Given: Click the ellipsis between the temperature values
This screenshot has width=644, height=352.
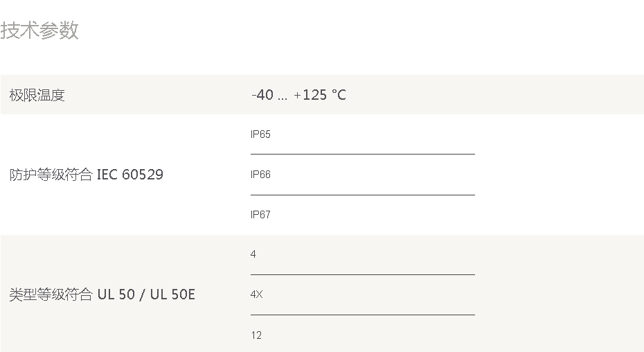Looking at the screenshot, I should [283, 97].
